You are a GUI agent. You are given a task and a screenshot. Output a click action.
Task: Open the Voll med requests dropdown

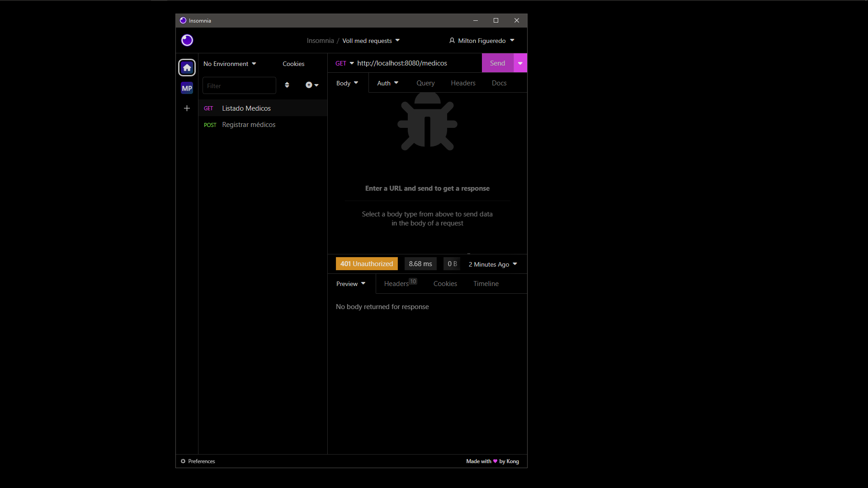tap(371, 41)
